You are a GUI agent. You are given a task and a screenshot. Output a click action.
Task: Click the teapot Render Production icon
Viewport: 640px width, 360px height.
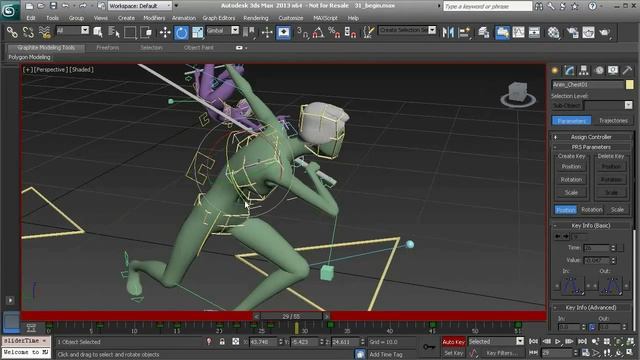(604, 32)
